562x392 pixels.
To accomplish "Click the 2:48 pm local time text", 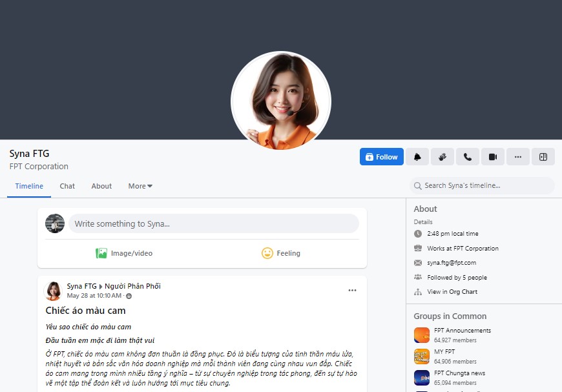I will tap(453, 234).
